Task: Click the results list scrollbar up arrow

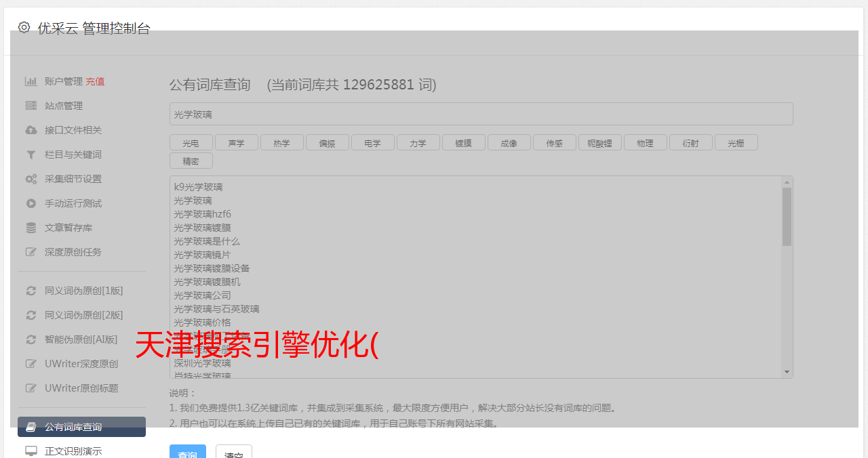Action: pyautogui.click(x=787, y=182)
